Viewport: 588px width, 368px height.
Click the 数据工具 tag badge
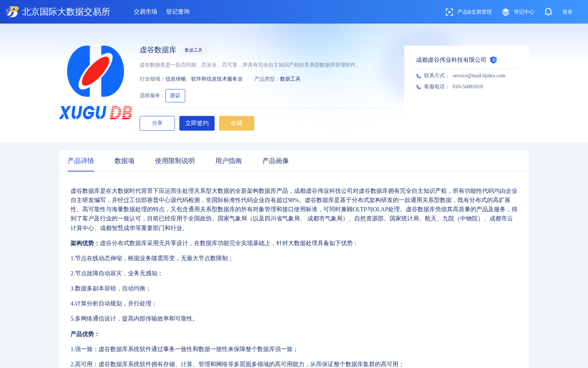click(194, 50)
